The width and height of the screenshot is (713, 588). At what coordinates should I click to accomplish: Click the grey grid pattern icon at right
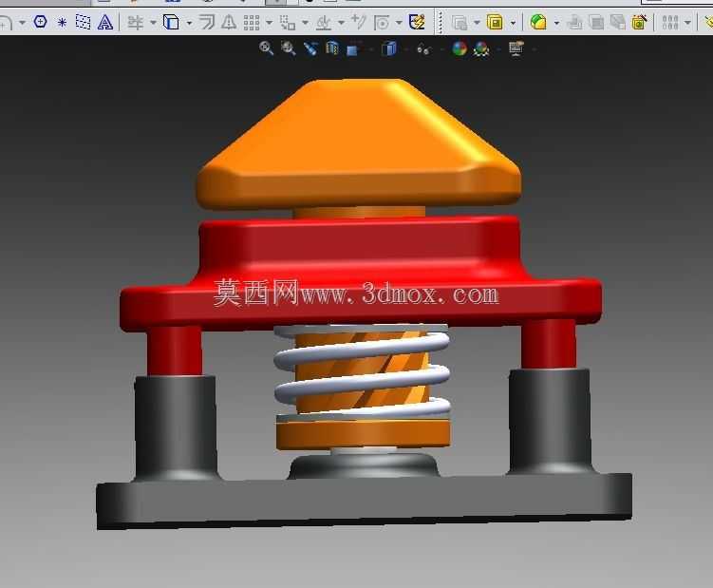pyautogui.click(x=670, y=22)
